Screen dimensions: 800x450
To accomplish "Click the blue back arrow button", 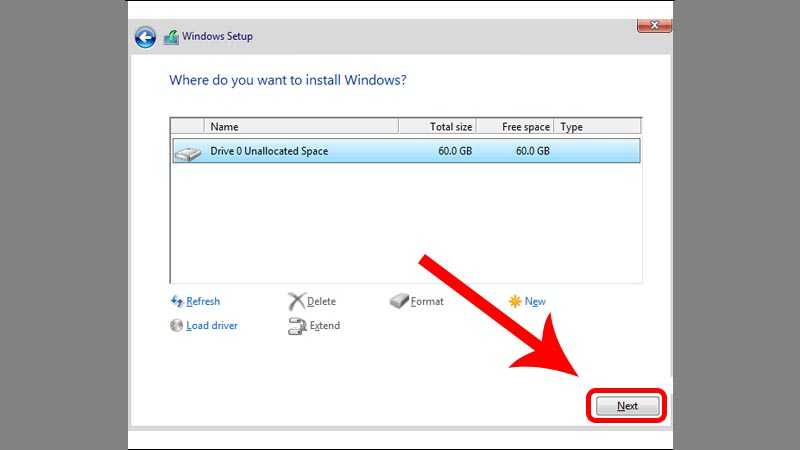I will pos(145,37).
